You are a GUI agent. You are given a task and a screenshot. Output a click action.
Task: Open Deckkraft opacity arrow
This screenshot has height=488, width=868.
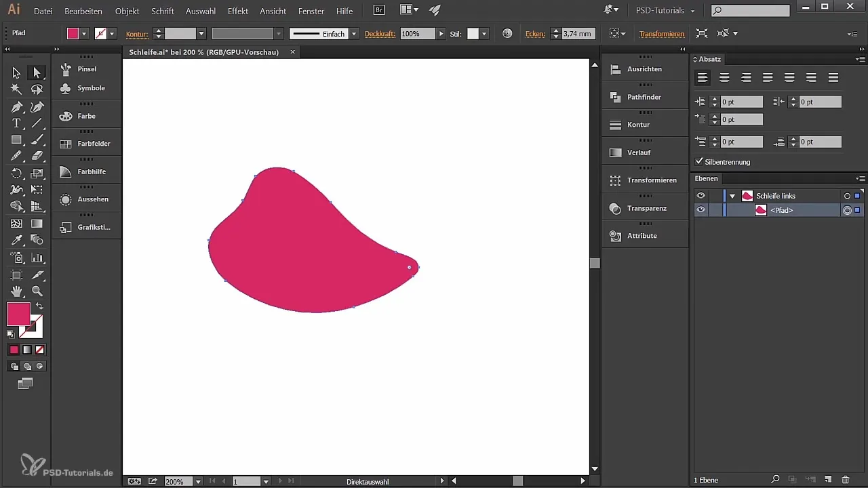tap(441, 33)
